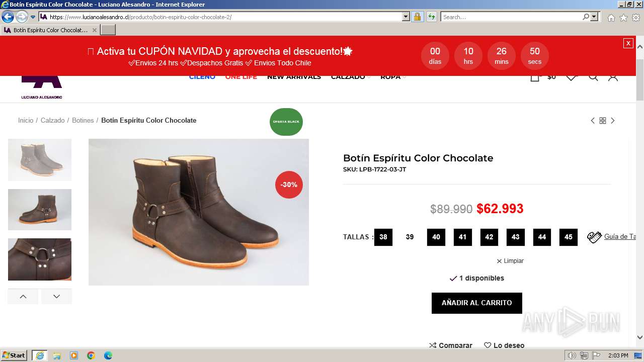
Task: Open the ONE LIFE menu item
Action: point(241,77)
